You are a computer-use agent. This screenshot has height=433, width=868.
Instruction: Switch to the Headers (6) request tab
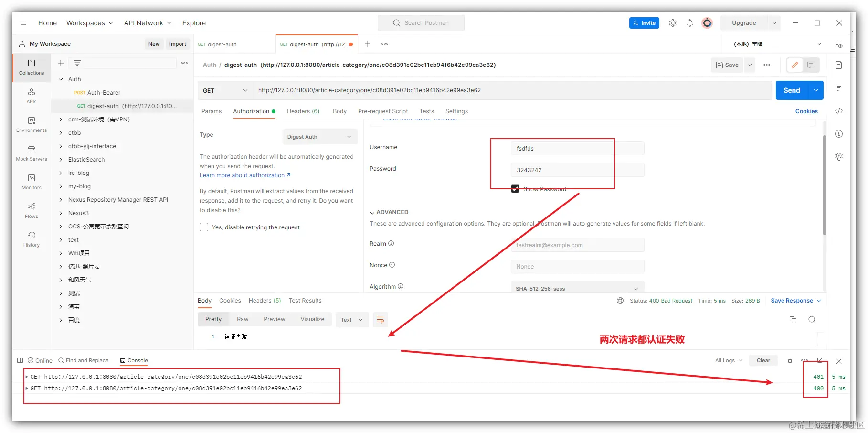[x=303, y=111]
